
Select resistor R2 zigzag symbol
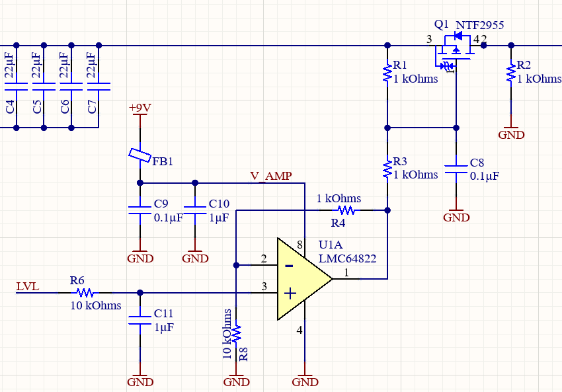click(511, 74)
